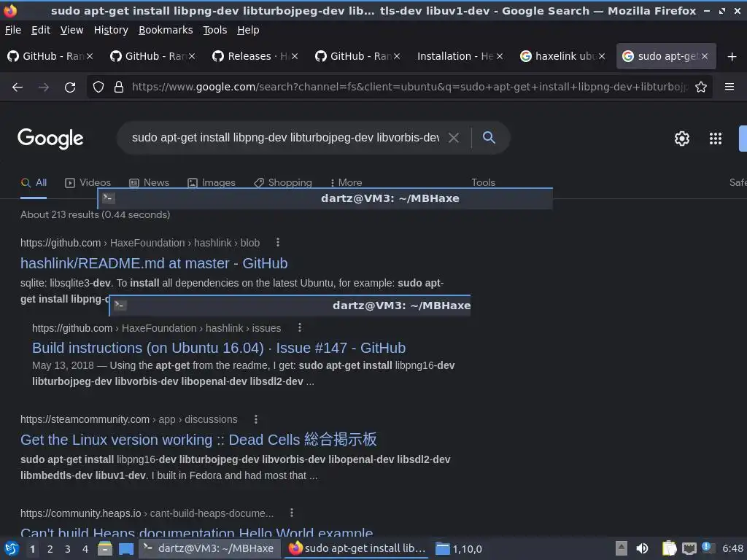Open 'Get the Linux version working' result
Viewport: 747px width, 560px height.
[198, 440]
